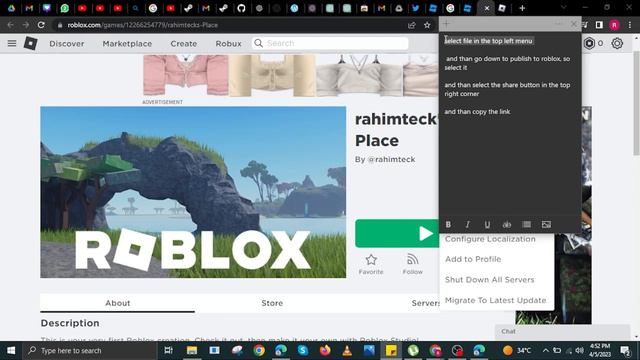Open Chrome three-dot menu
This screenshot has width=640, height=360.
(630, 25)
